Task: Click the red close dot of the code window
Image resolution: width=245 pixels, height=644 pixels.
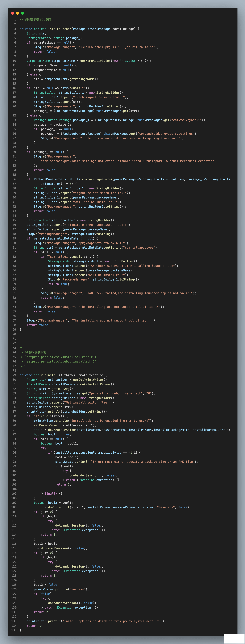Action: pos(13,13)
